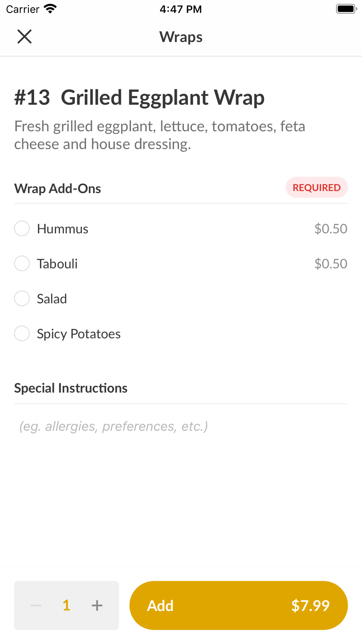362x644 pixels.
Task: Choose the Tabouli add-on option
Action: pyautogui.click(x=22, y=264)
